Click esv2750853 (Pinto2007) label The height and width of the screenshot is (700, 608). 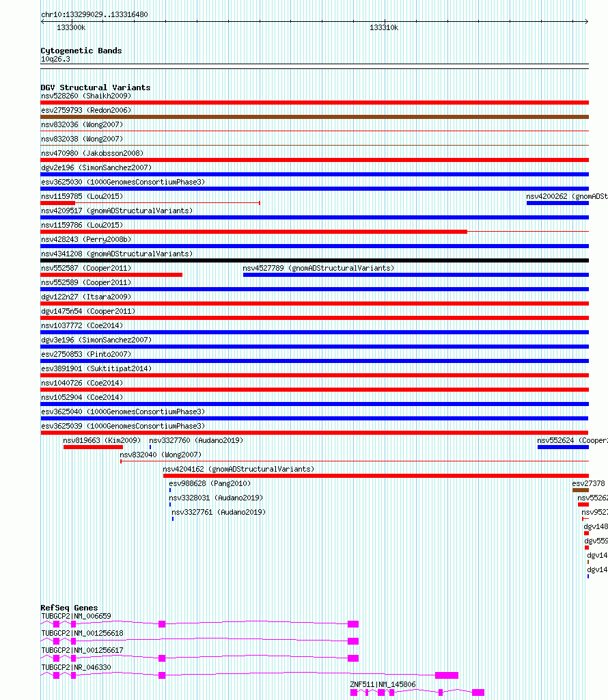click(x=86, y=354)
